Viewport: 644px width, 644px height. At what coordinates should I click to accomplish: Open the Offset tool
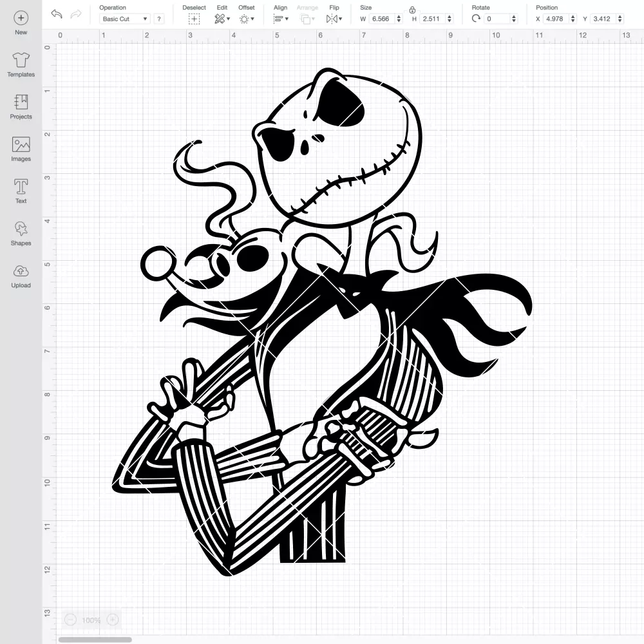(x=247, y=19)
